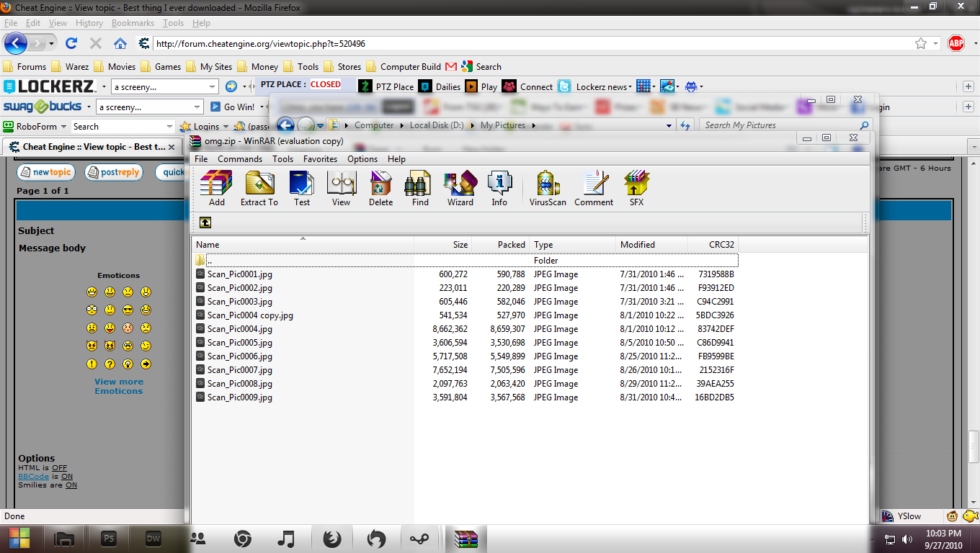Start VirusScan on the archive
980x553 pixels.
[548, 189]
